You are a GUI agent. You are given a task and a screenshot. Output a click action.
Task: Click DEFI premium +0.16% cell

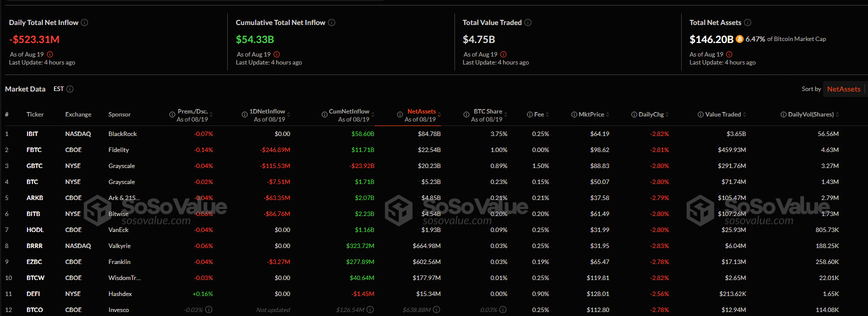[203, 294]
